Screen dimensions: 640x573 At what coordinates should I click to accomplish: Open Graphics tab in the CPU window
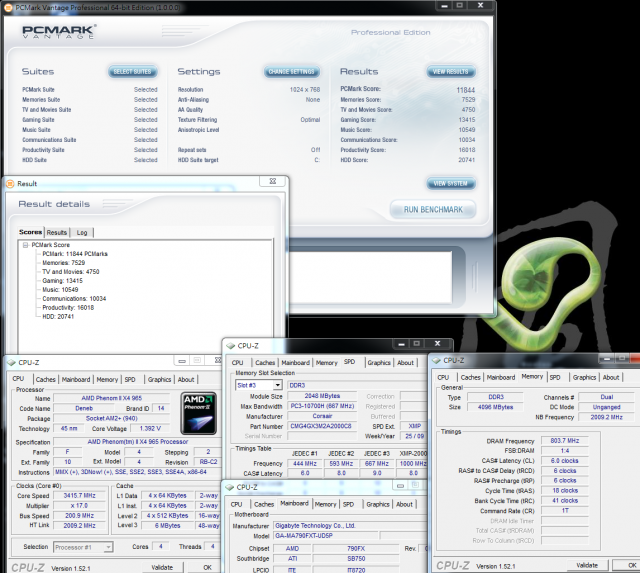(159, 380)
